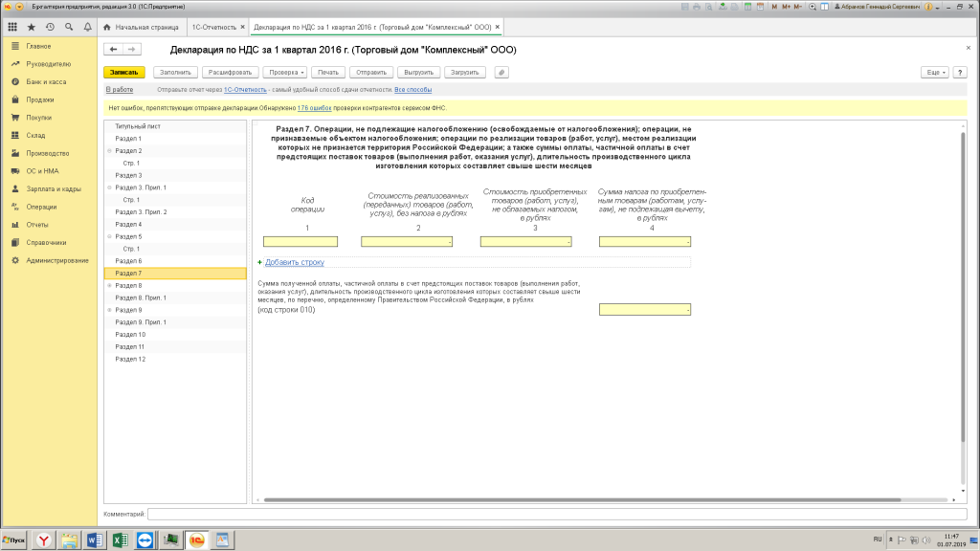Go back with the left arrow
The height and width of the screenshot is (551, 980).
pyautogui.click(x=113, y=50)
